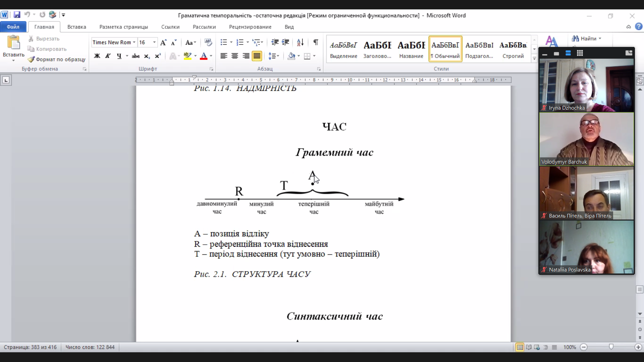Toggle bold formatting with the Ж button
Viewport: 644px width, 362px height.
tap(97, 56)
